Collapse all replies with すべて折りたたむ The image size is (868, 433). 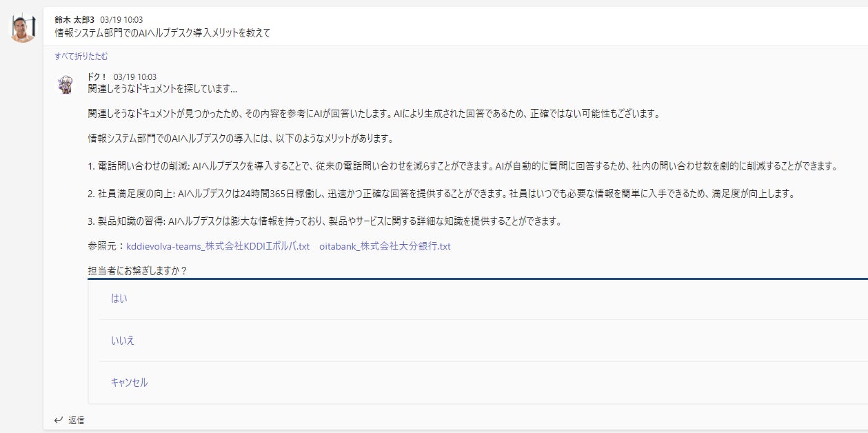click(81, 57)
